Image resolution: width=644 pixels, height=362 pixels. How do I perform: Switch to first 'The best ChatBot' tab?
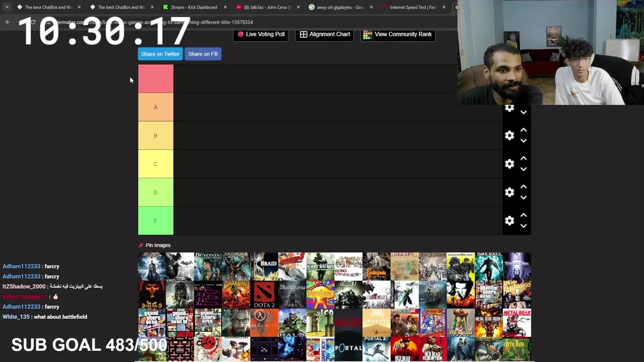(x=48, y=7)
